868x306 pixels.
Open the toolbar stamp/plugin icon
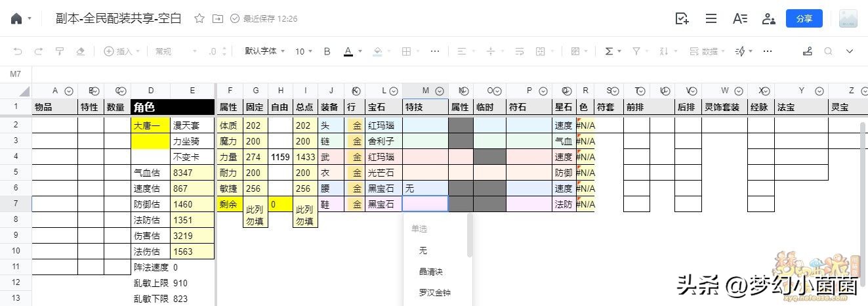[x=808, y=51]
